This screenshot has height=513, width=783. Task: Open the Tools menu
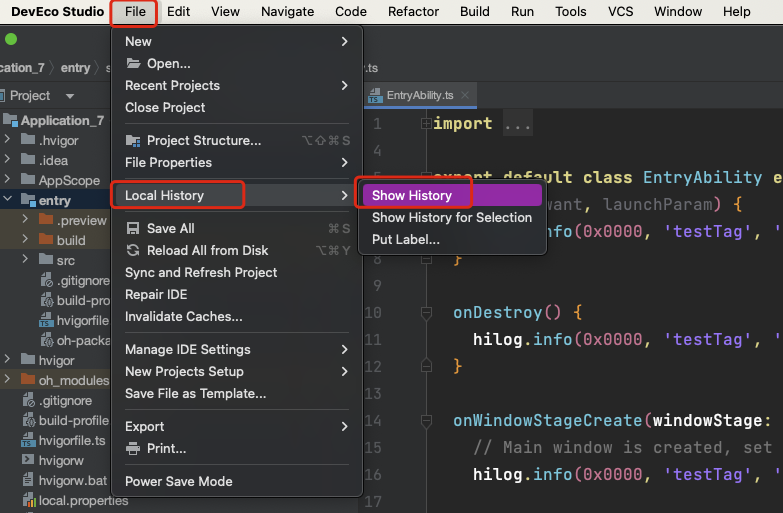(571, 11)
